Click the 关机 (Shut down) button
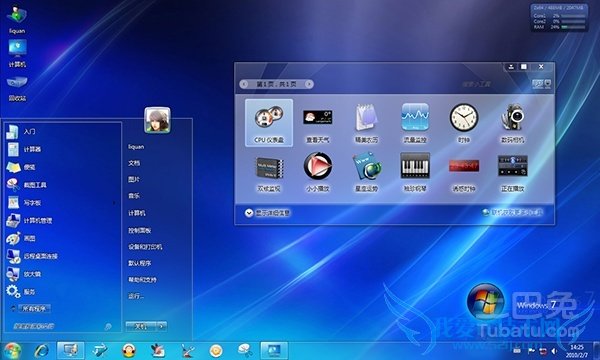Screen dimensions: 600x360 pos(141,326)
